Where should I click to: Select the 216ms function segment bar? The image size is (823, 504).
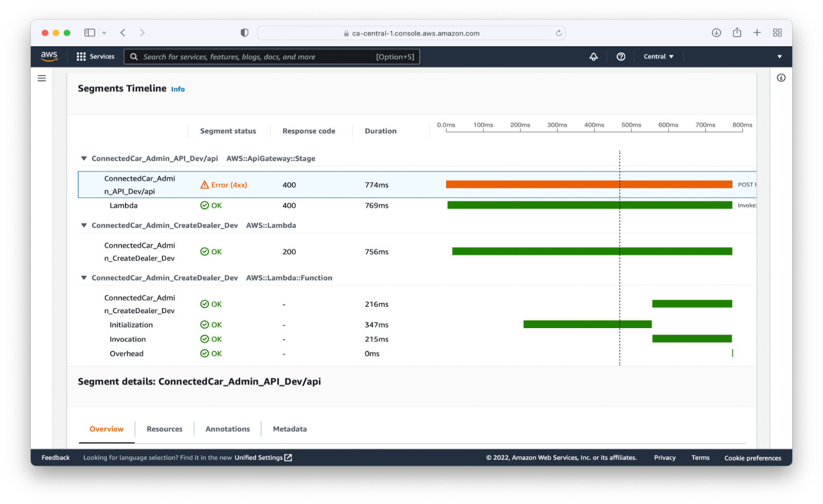[692, 304]
